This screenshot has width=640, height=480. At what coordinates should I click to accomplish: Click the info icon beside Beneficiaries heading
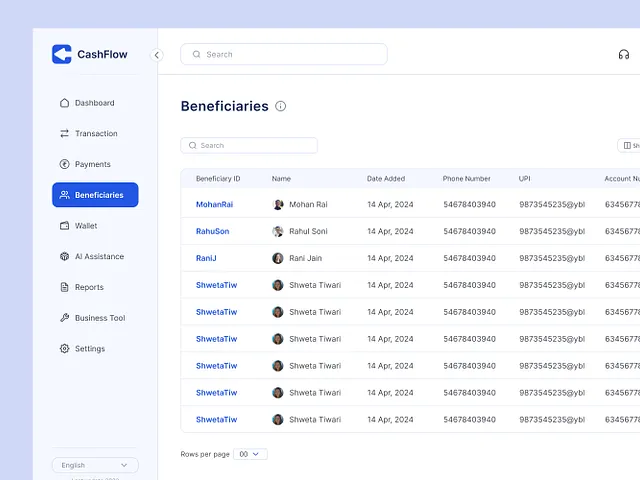[281, 106]
